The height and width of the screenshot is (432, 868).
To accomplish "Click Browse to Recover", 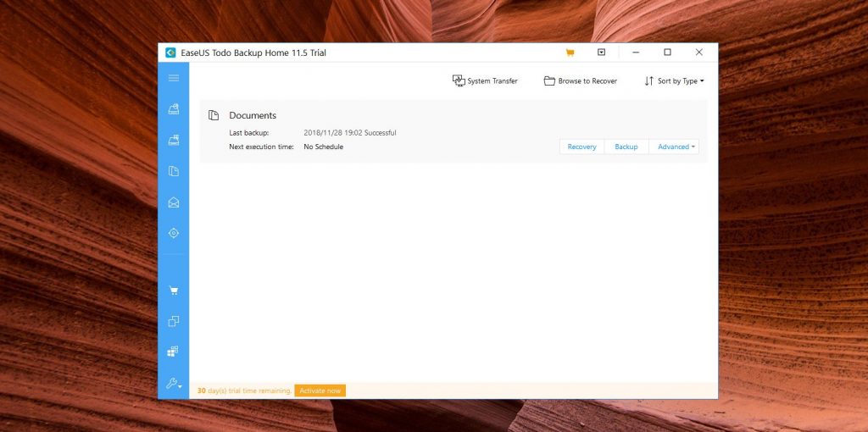I will tap(581, 81).
